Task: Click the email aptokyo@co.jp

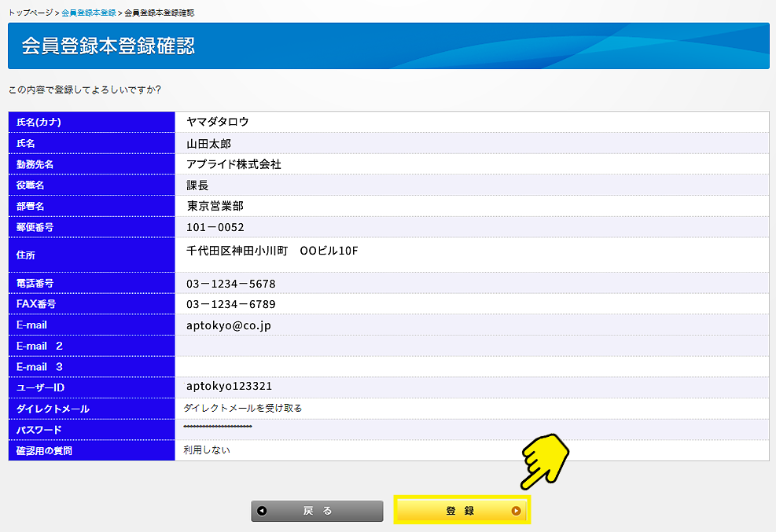Action: point(228,325)
